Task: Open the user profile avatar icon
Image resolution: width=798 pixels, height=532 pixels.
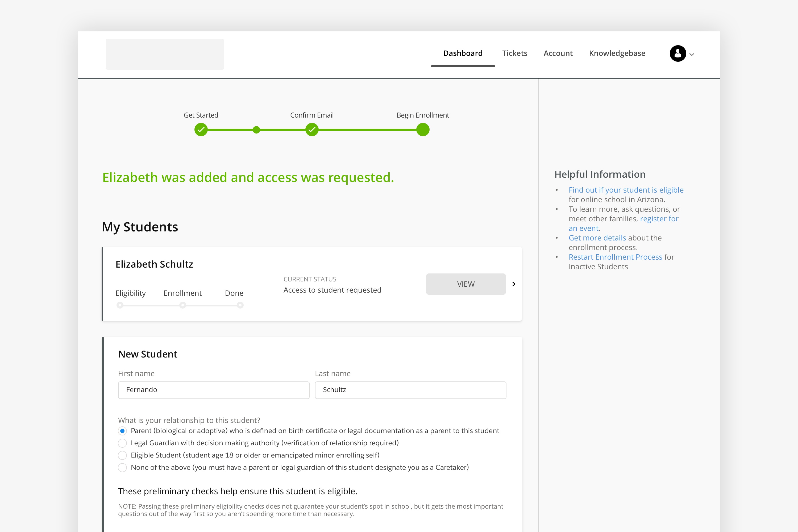Action: 678,53
